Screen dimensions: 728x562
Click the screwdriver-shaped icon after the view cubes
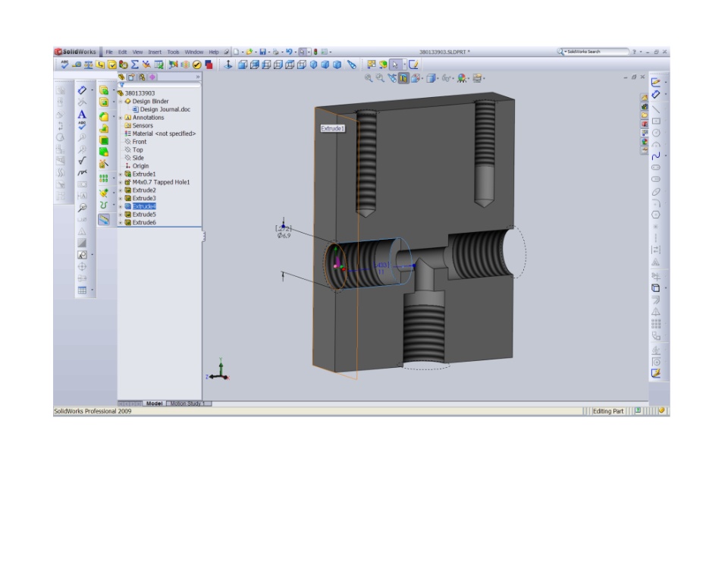(352, 64)
